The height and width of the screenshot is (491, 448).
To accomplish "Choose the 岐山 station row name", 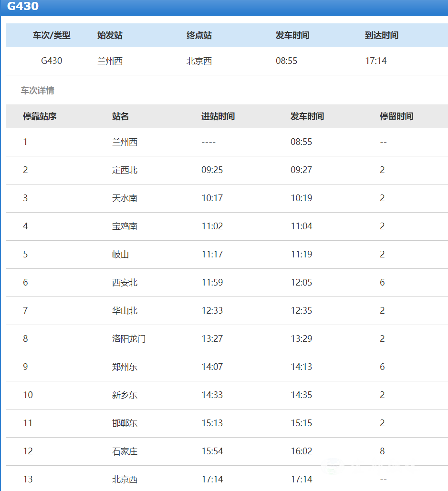I will point(120,255).
